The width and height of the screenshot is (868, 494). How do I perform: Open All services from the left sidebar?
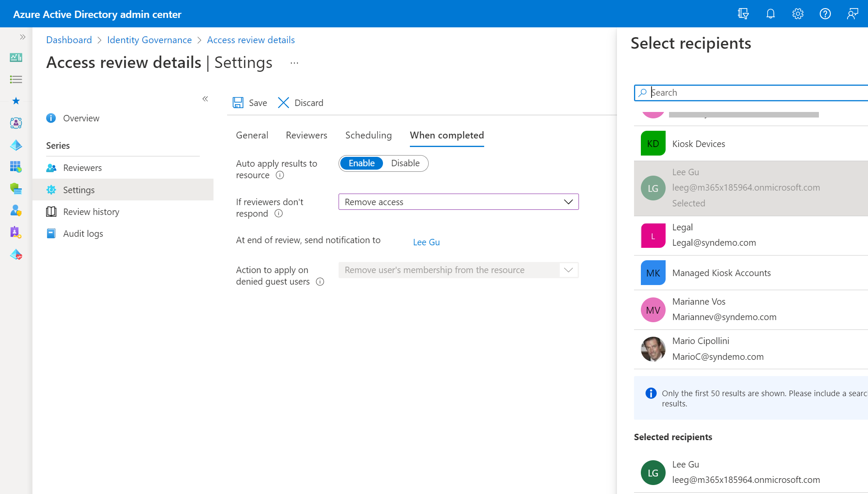pyautogui.click(x=16, y=79)
